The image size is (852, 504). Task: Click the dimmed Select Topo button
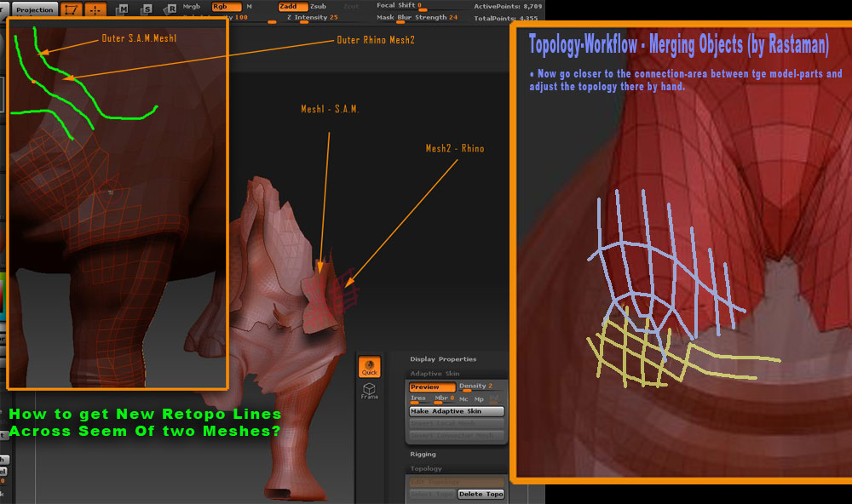click(432, 495)
